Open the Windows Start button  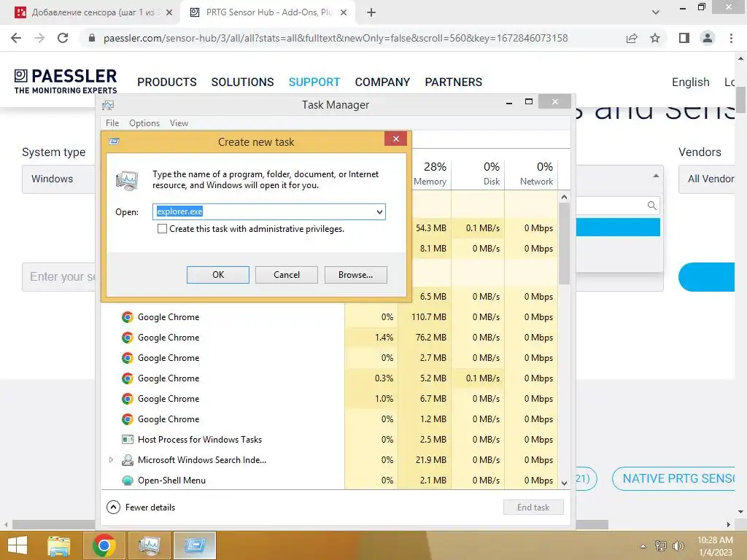click(18, 545)
